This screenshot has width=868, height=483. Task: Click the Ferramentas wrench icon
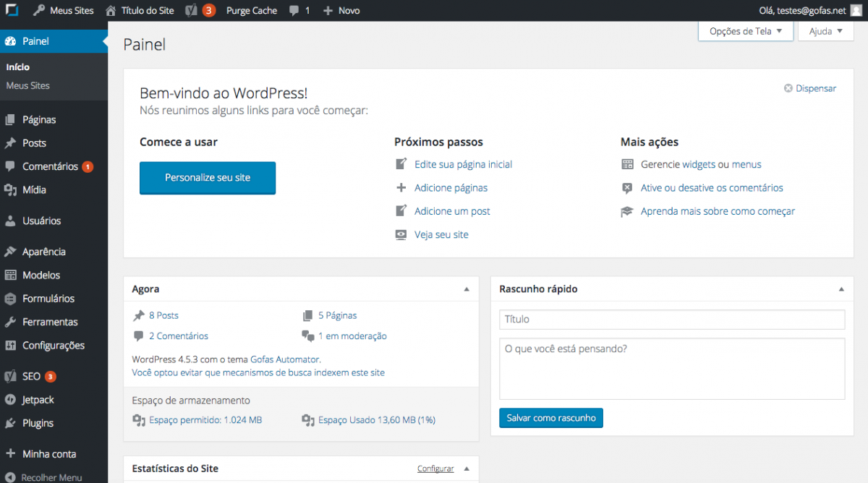coord(14,321)
